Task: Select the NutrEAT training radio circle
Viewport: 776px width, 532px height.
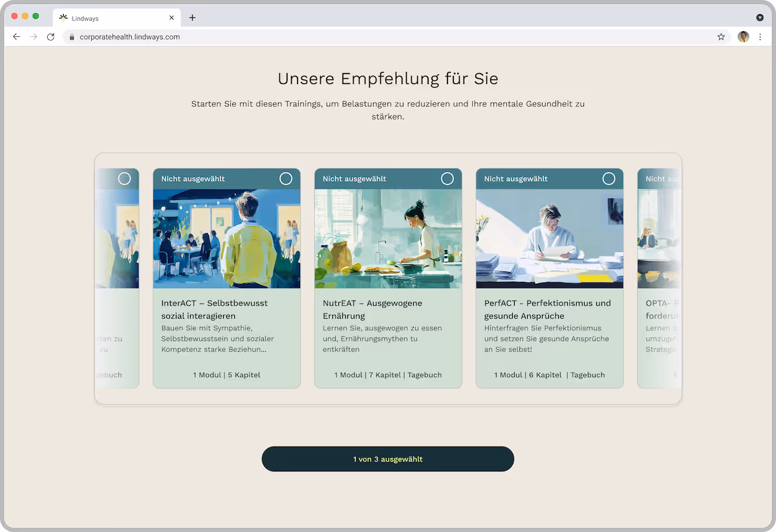Action: (447, 178)
